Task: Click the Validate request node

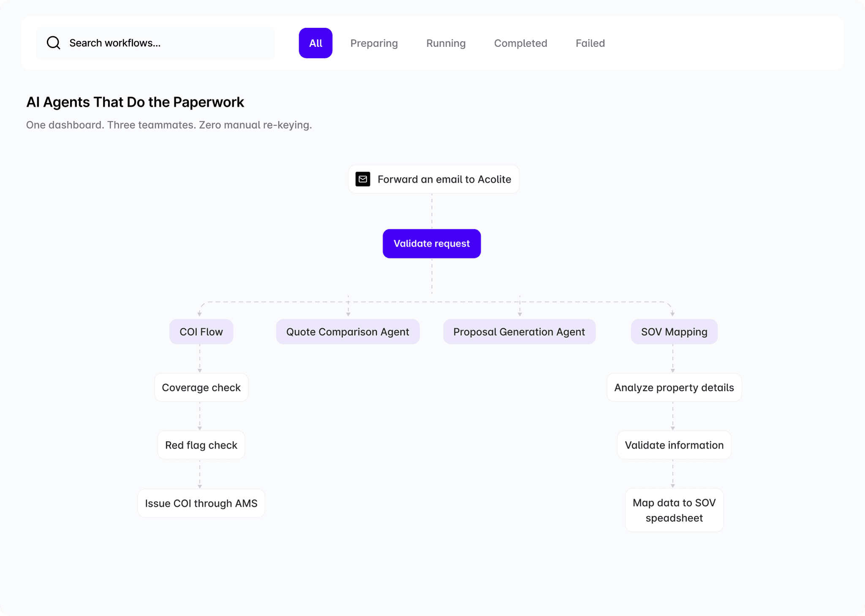Action: click(x=432, y=243)
